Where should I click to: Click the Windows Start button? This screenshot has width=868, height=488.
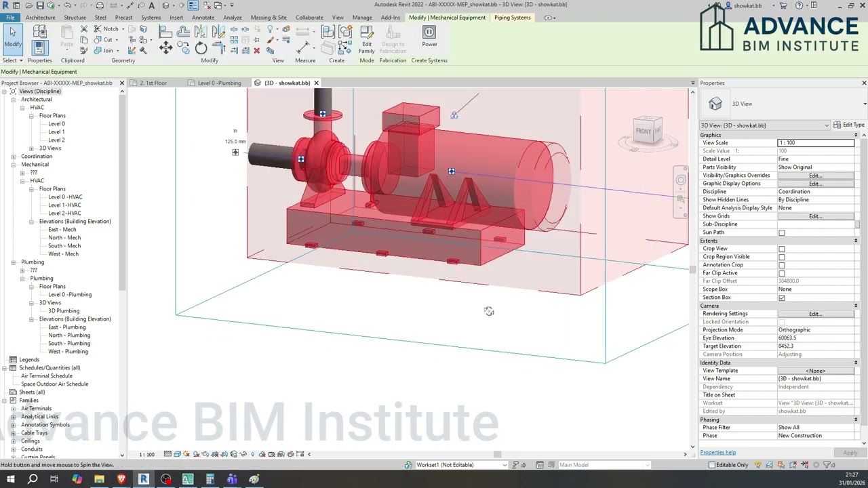click(x=10, y=479)
